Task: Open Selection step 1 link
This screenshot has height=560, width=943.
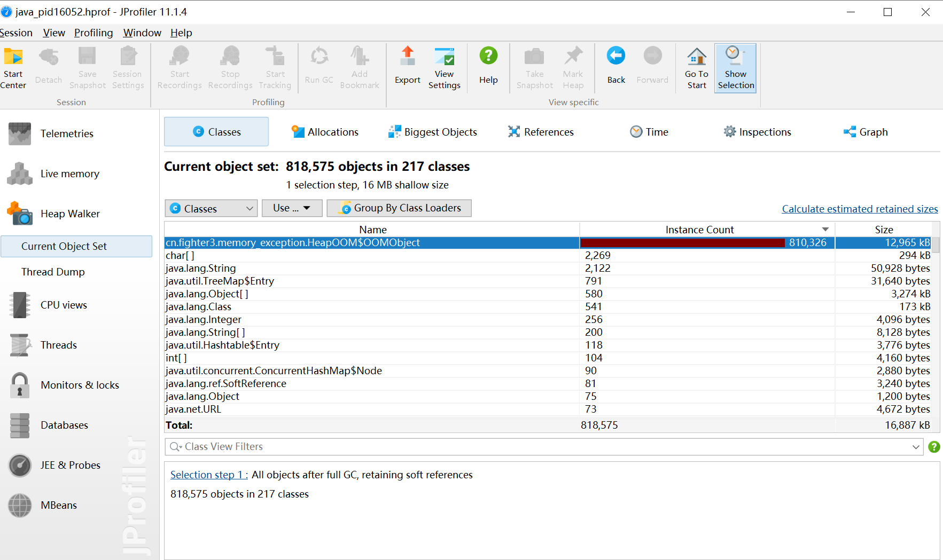Action: (207, 475)
